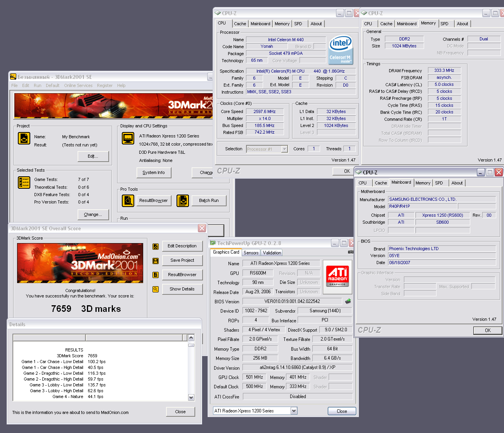Click the icon beside ResultBrowser in Overall Score
Image resolution: width=504 pixels, height=433 pixels.
156,275
